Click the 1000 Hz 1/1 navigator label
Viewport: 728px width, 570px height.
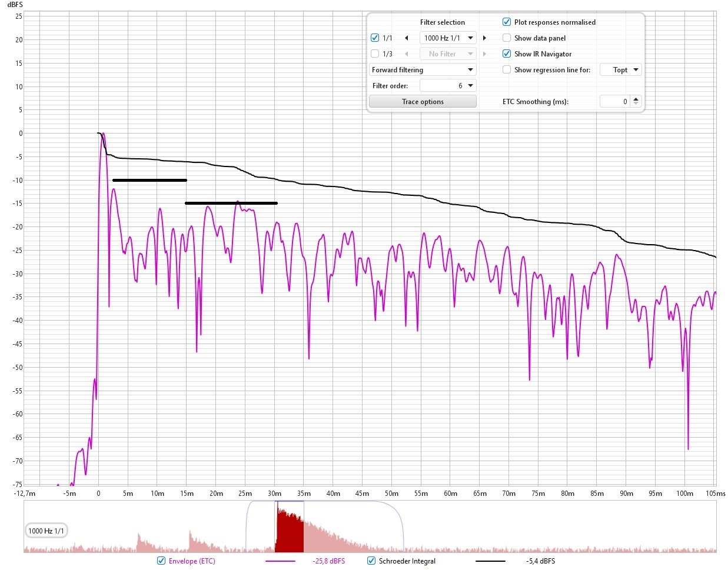[x=46, y=531]
